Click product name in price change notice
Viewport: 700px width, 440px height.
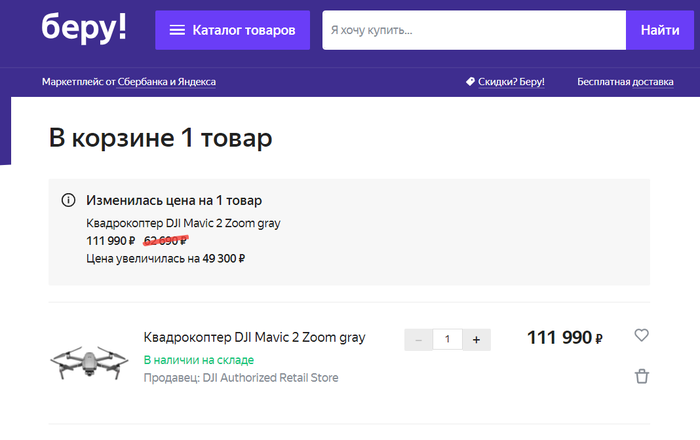pos(183,223)
